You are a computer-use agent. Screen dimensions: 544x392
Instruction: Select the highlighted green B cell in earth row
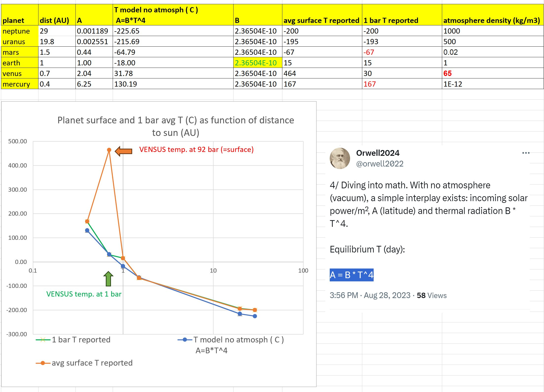[x=258, y=63]
